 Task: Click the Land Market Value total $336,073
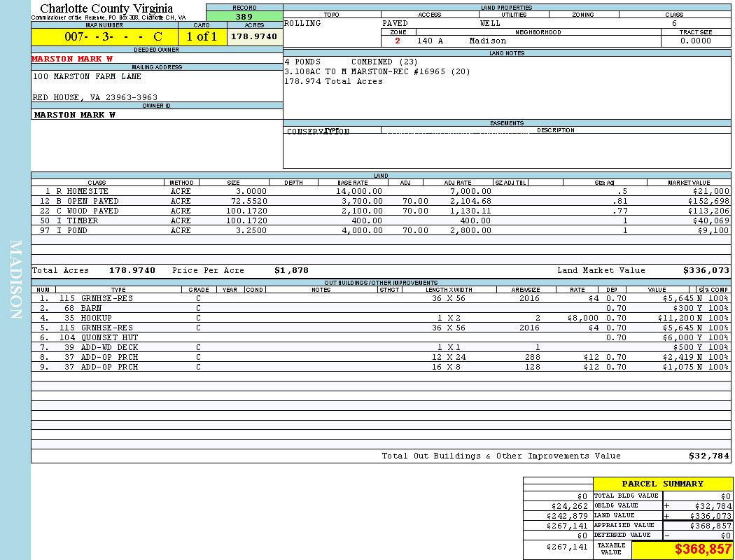coord(706,270)
